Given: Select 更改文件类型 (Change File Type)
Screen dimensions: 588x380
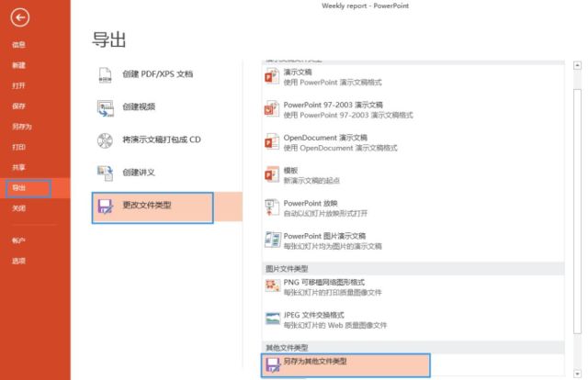Looking at the screenshot, I should pyautogui.click(x=167, y=207).
